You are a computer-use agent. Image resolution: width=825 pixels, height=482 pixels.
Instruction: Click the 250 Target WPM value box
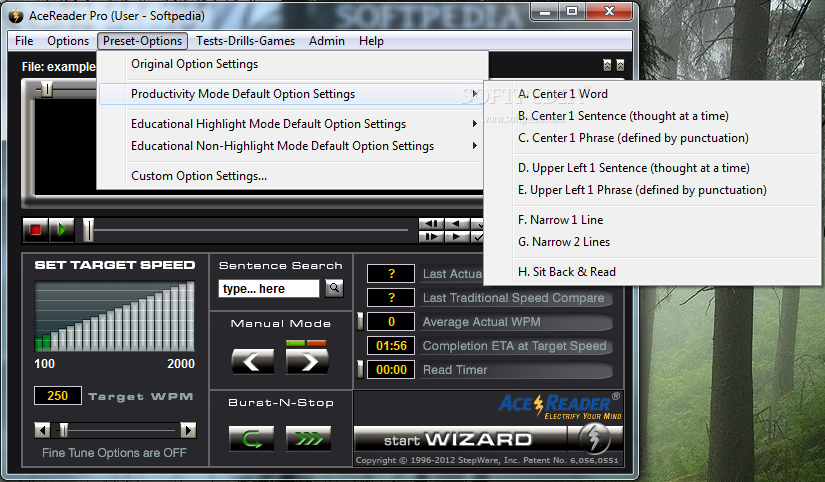(x=58, y=396)
